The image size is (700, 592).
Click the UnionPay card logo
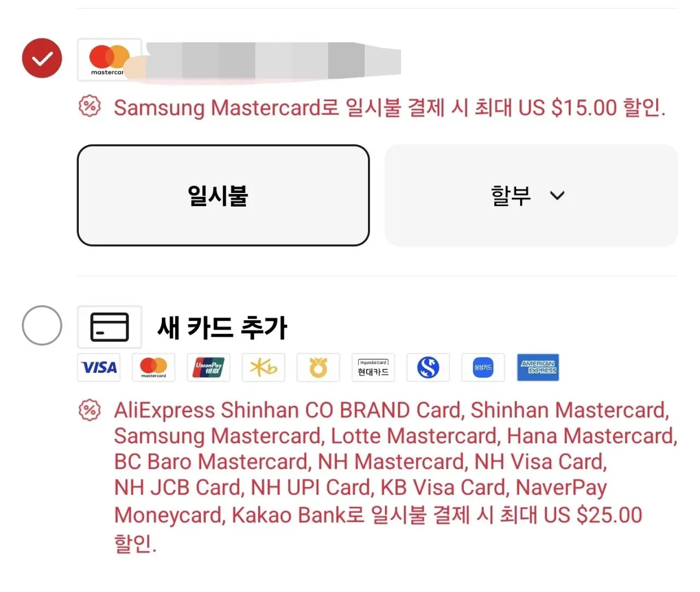(x=208, y=367)
